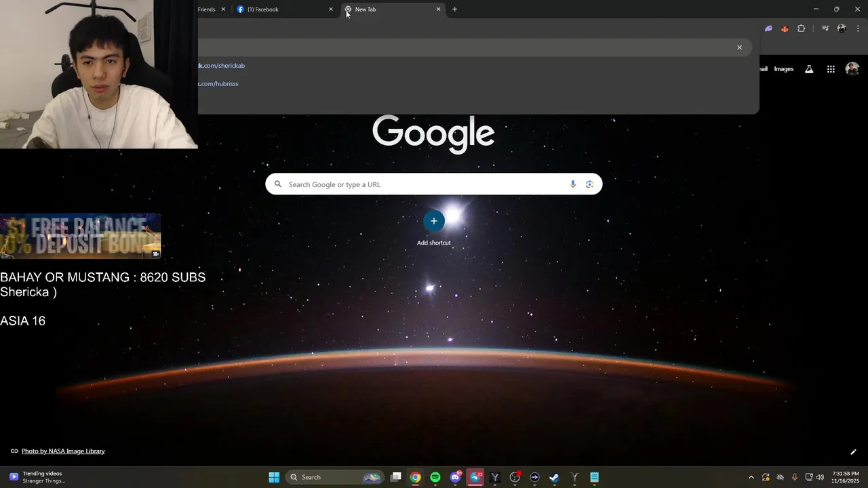Close the (1) Facebook tab
The height and width of the screenshot is (488, 868).
tap(331, 9)
